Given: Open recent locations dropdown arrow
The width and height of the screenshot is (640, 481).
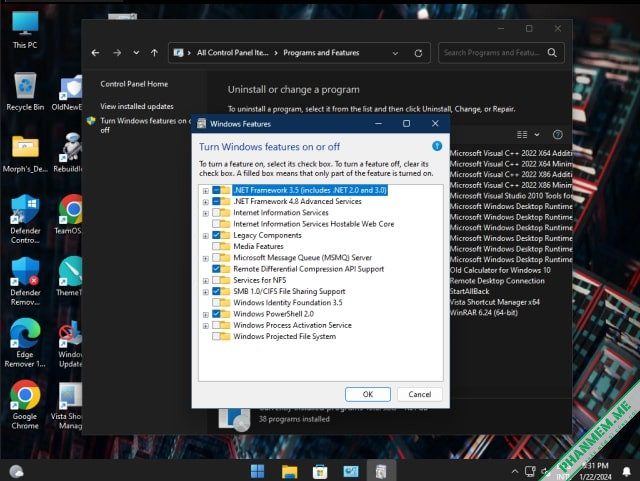Looking at the screenshot, I should tap(136, 53).
